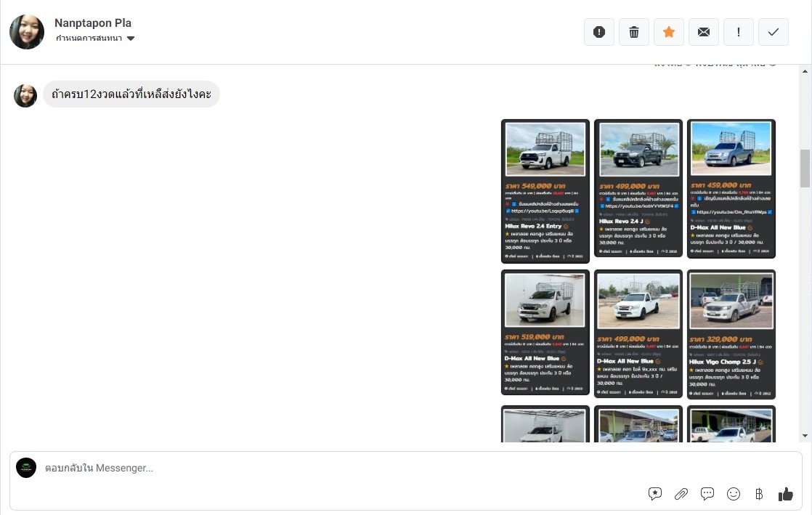812x515 pixels.
Task: Click the baht payment request icon
Action: click(x=759, y=494)
